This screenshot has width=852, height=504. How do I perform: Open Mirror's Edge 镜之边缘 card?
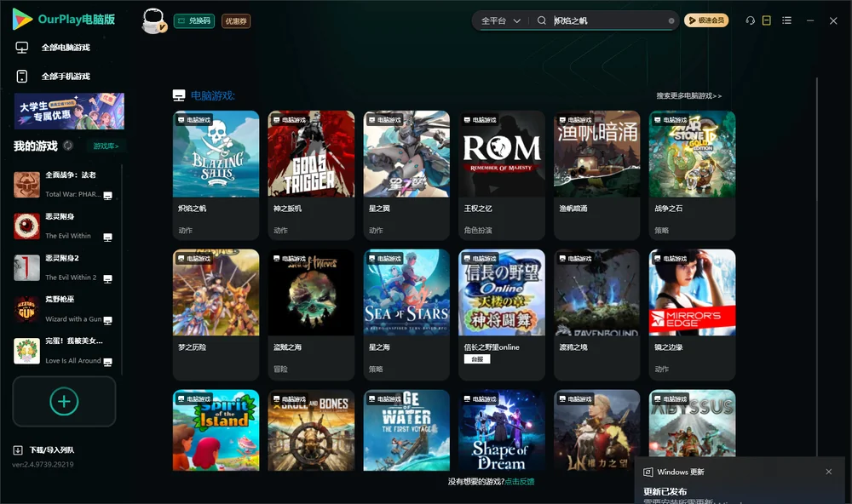pos(692,314)
